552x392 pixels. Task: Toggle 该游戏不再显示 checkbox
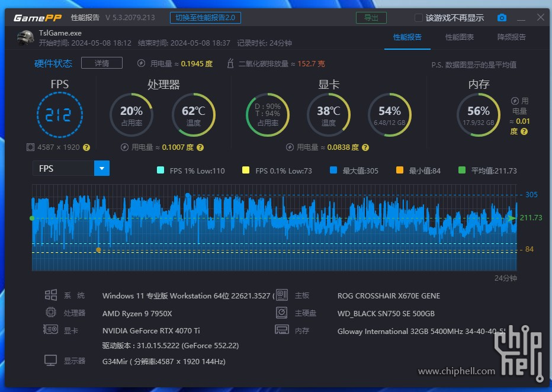[418, 18]
